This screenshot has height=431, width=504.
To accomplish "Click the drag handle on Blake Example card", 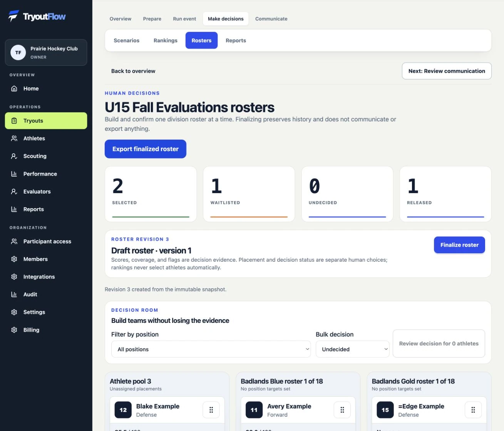I will (211, 410).
